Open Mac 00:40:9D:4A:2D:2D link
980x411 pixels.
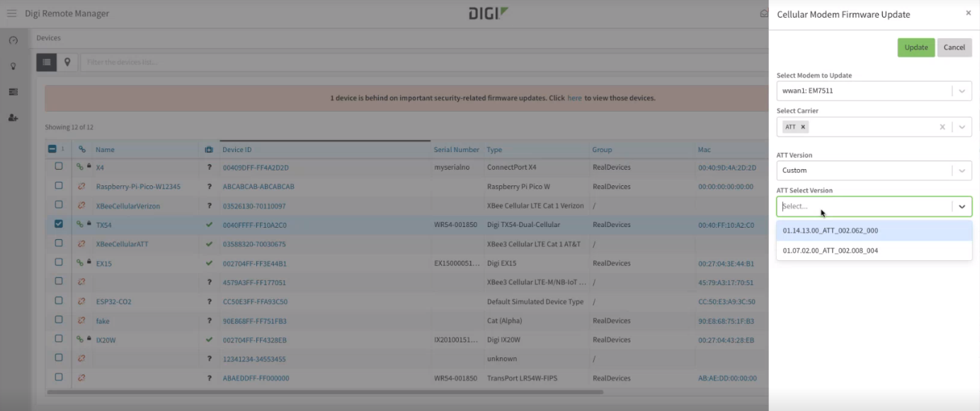[727, 168]
